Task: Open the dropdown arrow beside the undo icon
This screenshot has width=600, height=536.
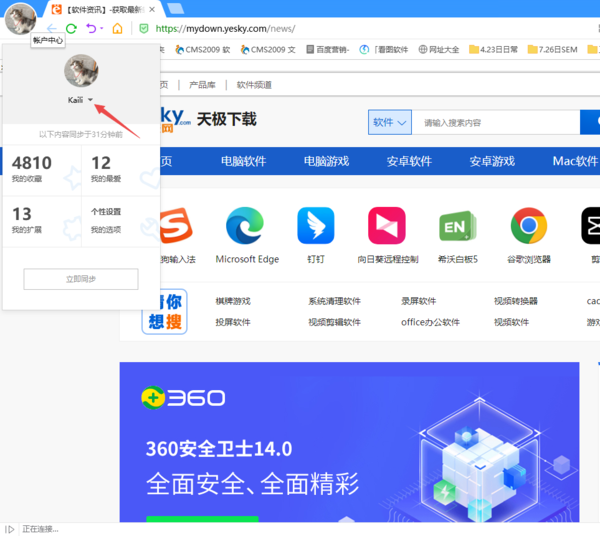Action: (x=101, y=28)
